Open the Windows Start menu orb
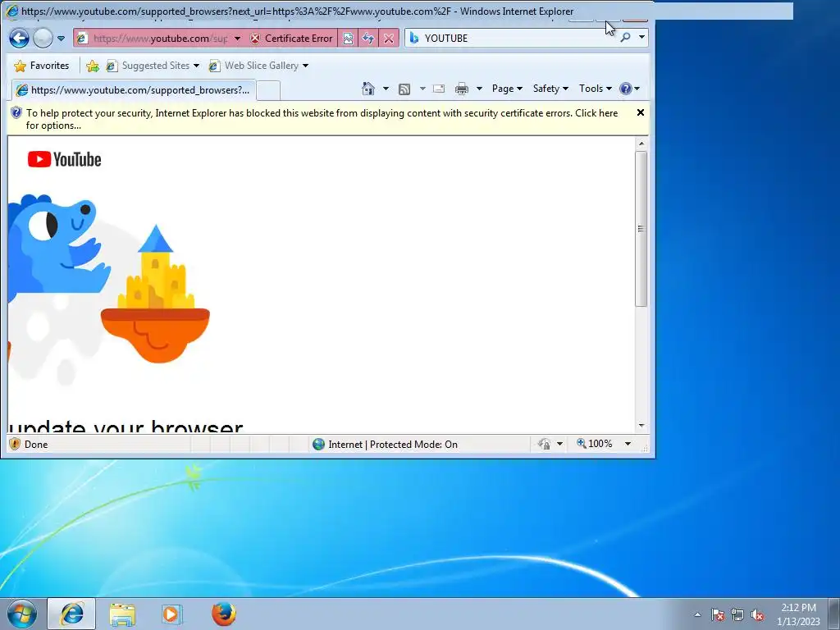 (x=22, y=614)
